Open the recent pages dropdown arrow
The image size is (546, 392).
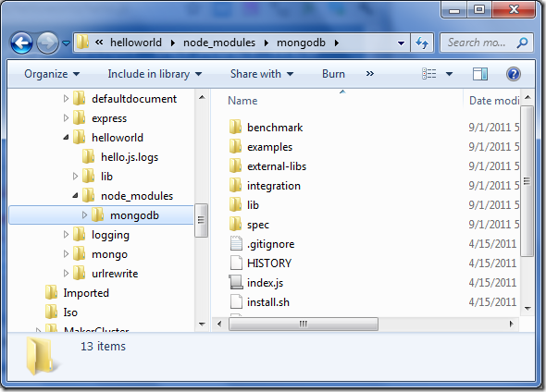66,43
